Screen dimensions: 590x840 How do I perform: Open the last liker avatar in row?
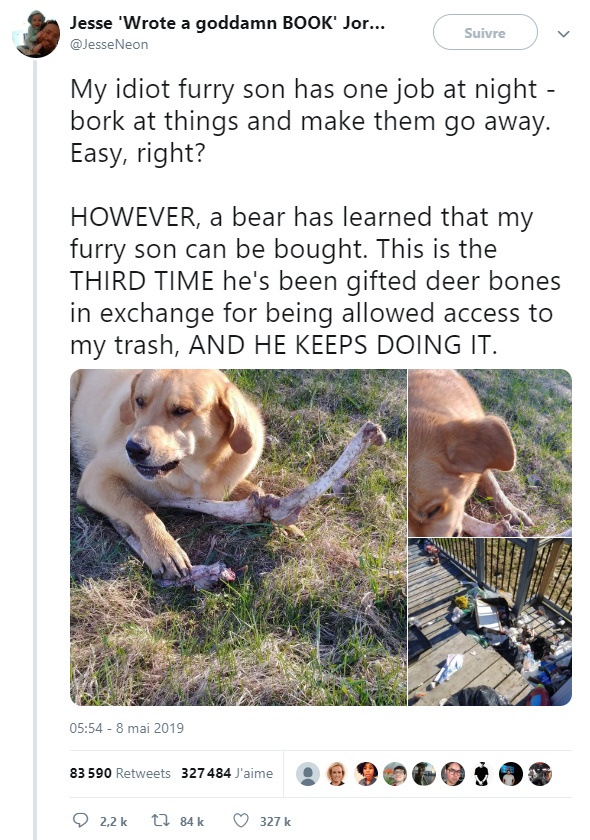pyautogui.click(x=540, y=774)
